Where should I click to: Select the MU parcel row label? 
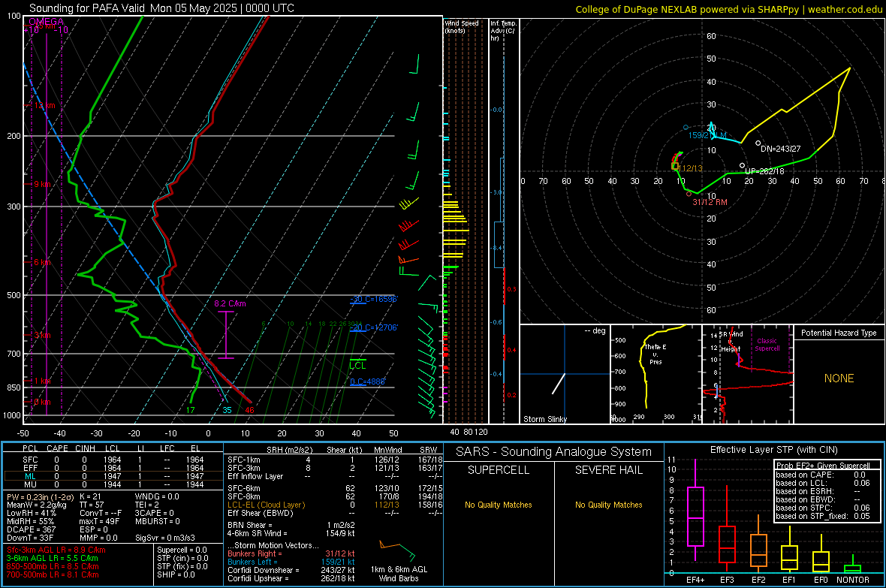(30, 484)
